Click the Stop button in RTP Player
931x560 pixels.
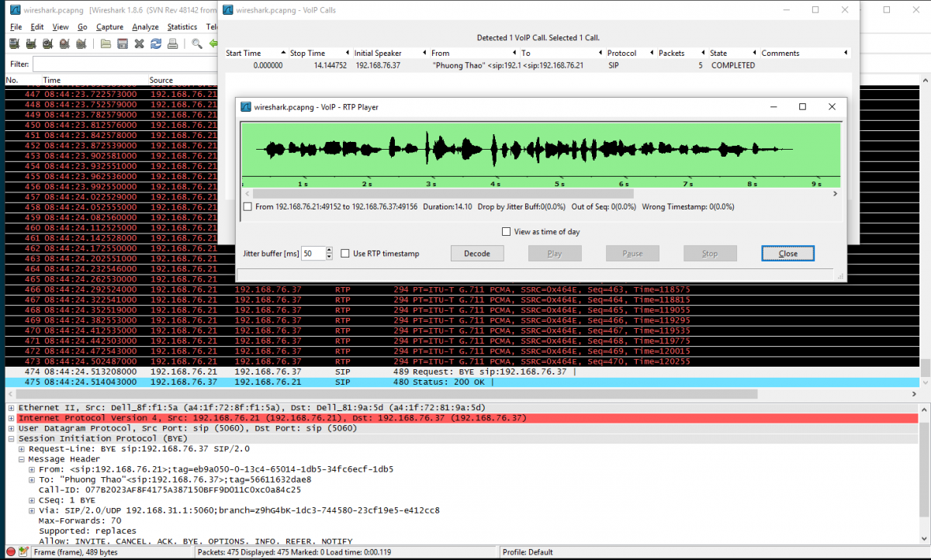[710, 254]
